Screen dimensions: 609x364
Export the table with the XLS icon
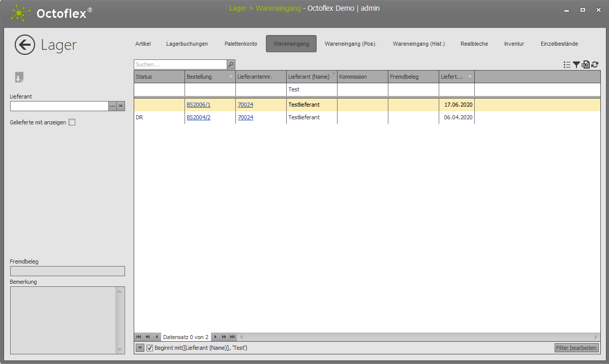586,64
